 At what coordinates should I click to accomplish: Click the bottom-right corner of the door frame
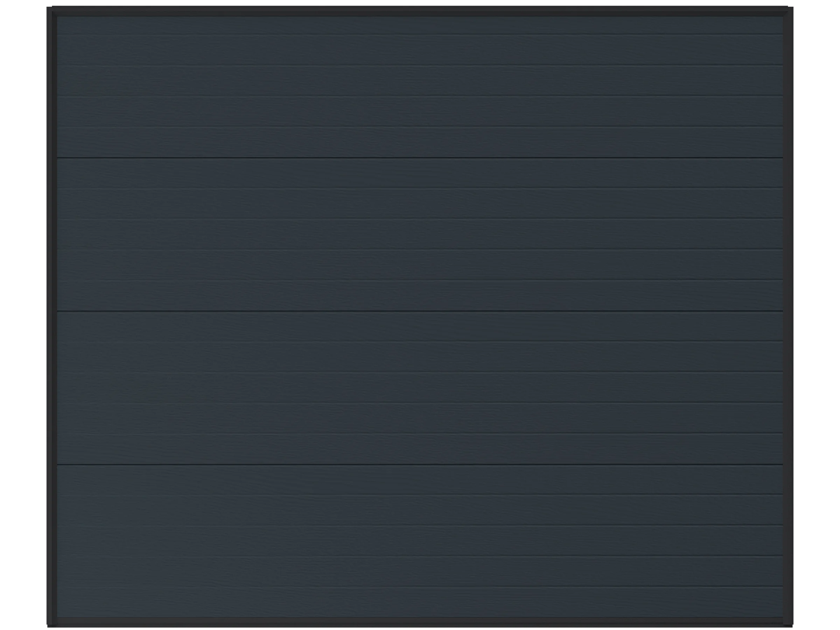[x=789, y=621]
